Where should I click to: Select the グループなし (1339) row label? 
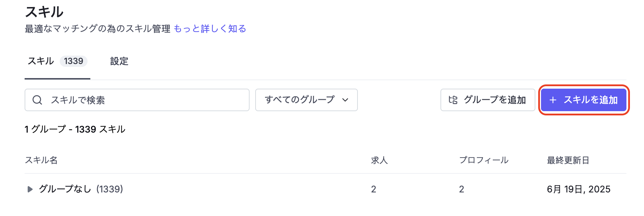click(x=81, y=189)
